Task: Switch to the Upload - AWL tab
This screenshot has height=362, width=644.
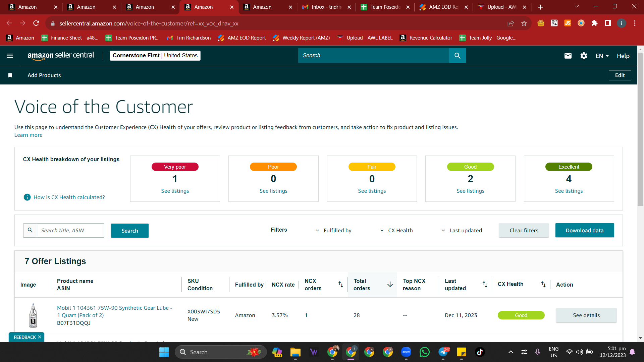Action: click(x=502, y=7)
